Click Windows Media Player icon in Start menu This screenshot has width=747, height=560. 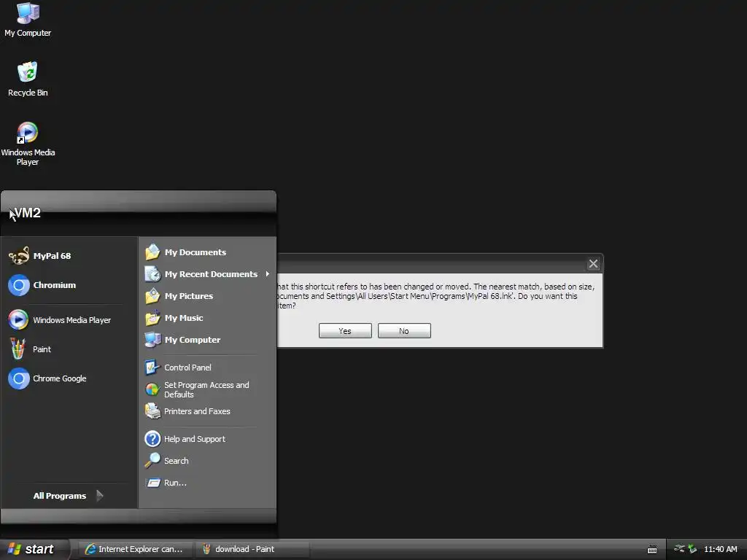click(x=18, y=320)
